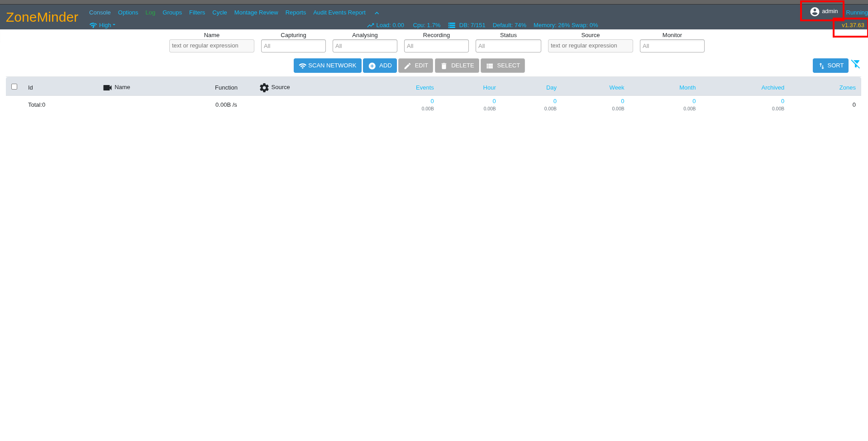Click the Function column header

tap(226, 88)
